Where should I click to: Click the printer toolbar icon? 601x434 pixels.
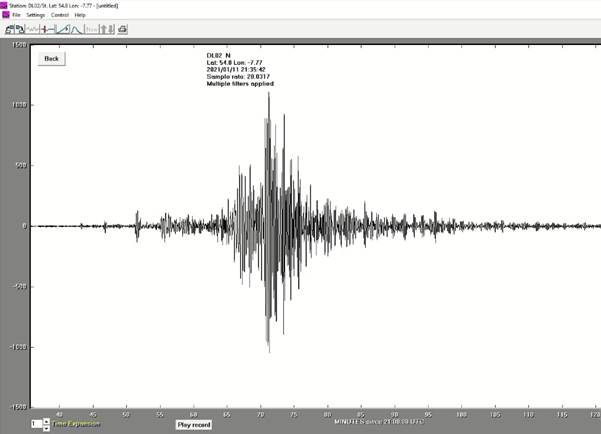click(x=123, y=29)
